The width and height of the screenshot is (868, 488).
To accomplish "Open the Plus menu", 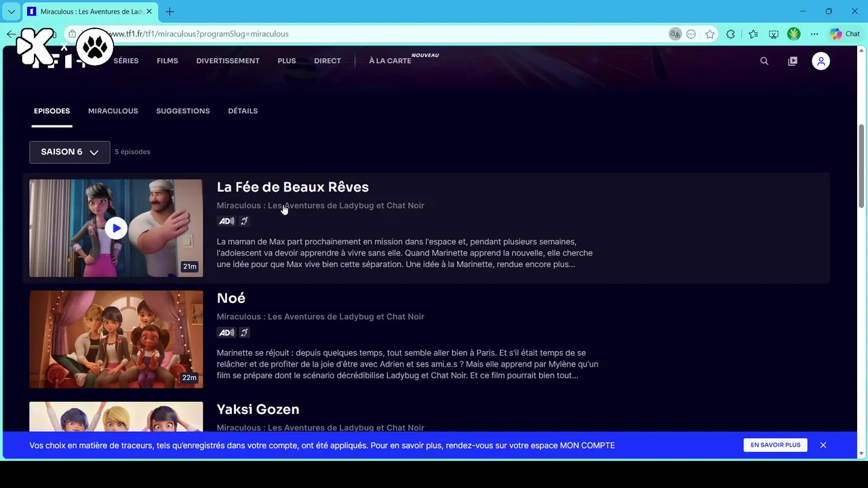I will (287, 61).
